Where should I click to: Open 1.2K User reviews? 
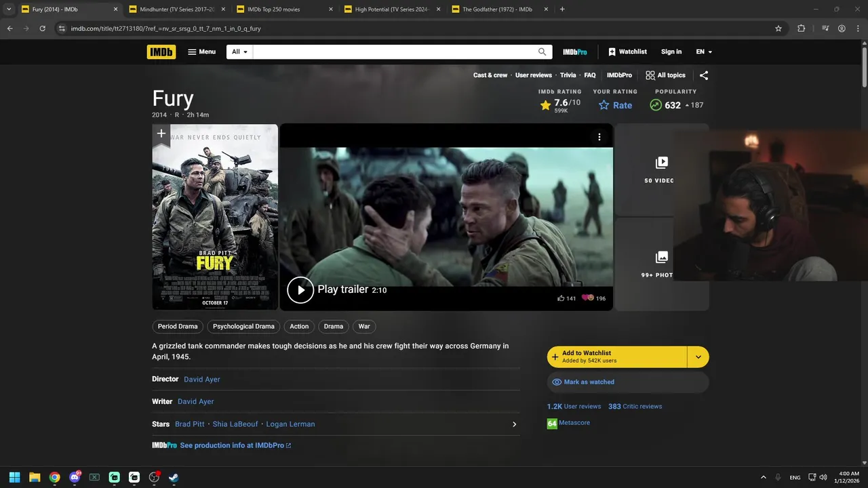[574, 407]
